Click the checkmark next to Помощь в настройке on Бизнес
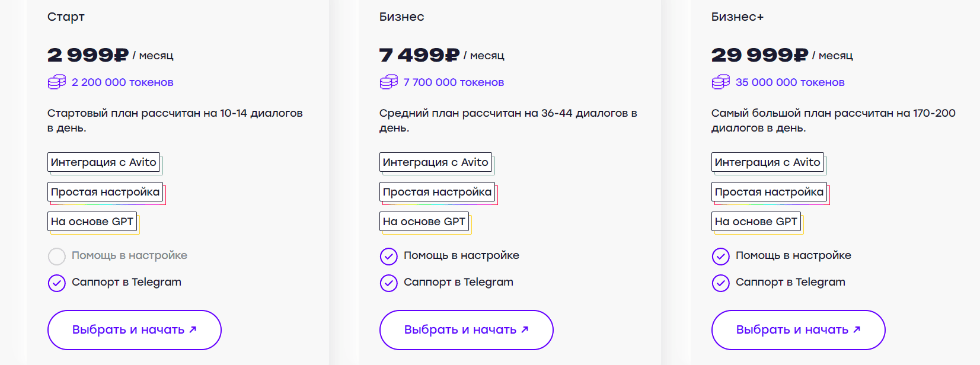The width and height of the screenshot is (980, 365). 388,257
